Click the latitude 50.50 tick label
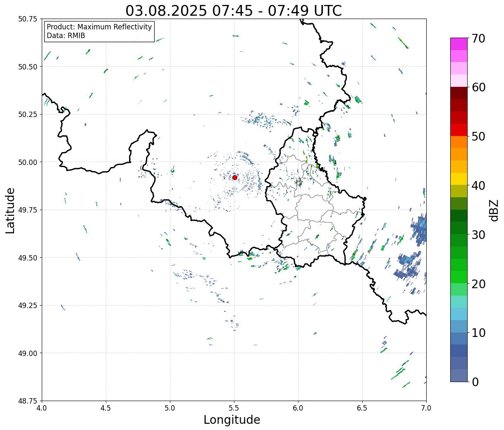 point(28,67)
